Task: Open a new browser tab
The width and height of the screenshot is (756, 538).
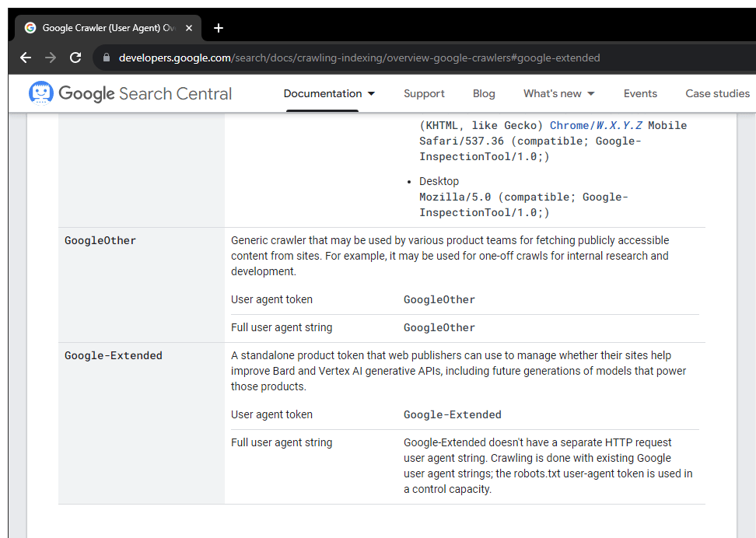Action: click(219, 28)
